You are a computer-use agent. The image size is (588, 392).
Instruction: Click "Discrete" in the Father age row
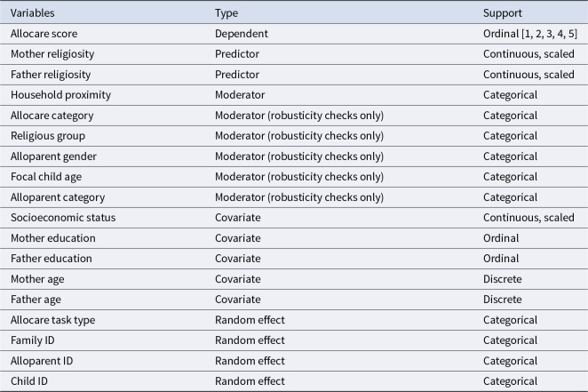click(x=503, y=300)
